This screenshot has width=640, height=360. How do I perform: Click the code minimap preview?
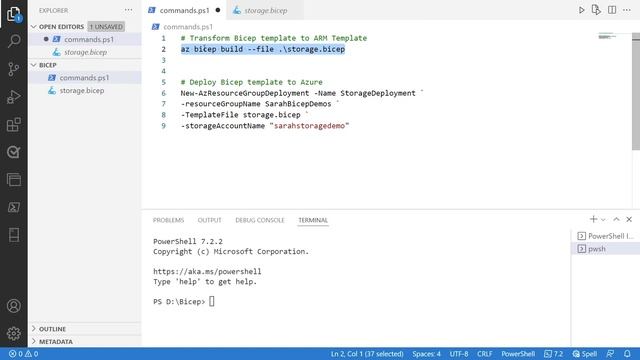(x=607, y=37)
